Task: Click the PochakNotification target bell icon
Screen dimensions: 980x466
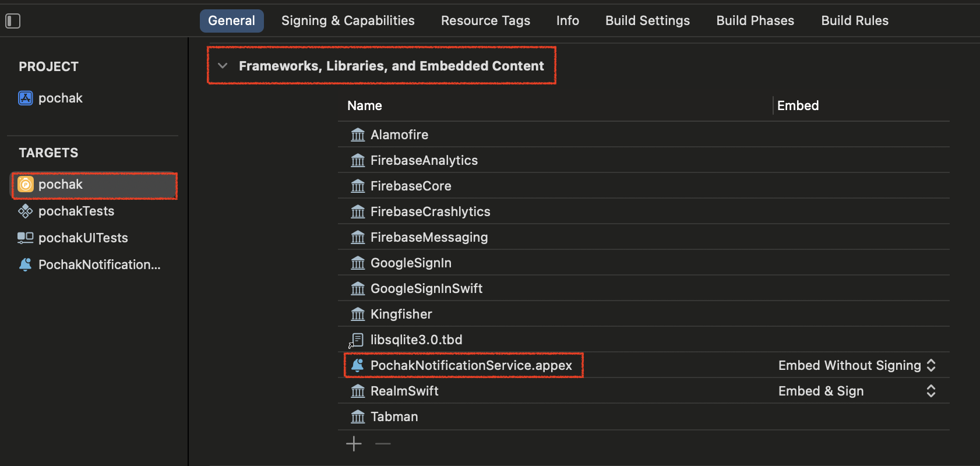Action: click(25, 264)
